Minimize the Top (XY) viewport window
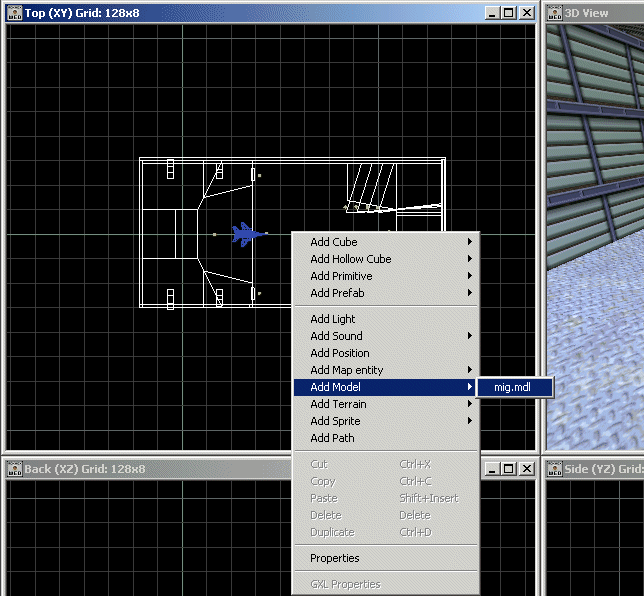The height and width of the screenshot is (596, 644). pyautogui.click(x=492, y=13)
